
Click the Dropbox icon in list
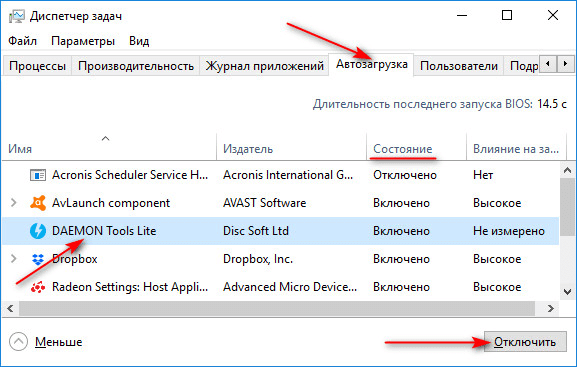pos(38,259)
